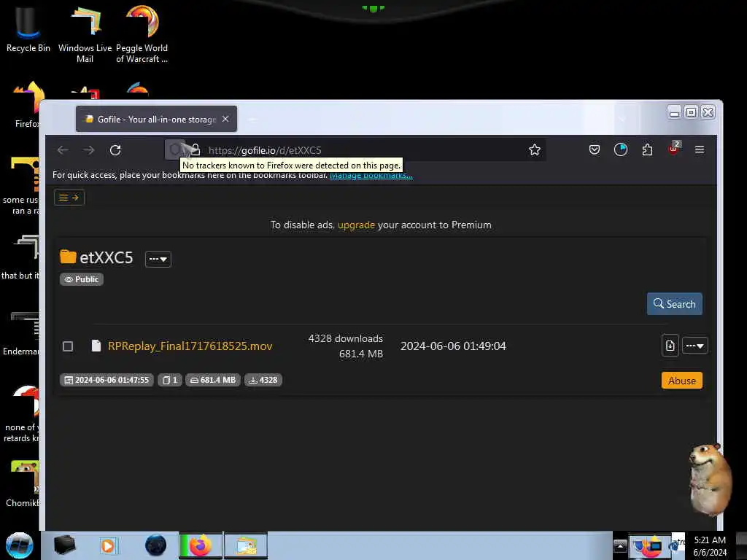
Task: Click the Search button
Action: point(674,304)
